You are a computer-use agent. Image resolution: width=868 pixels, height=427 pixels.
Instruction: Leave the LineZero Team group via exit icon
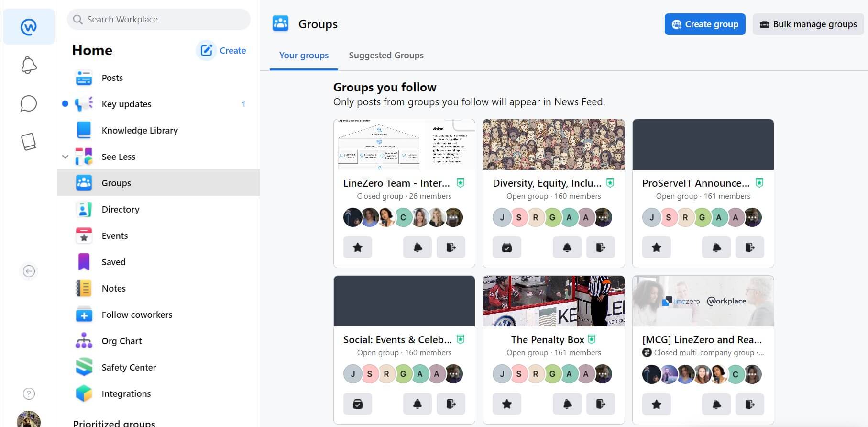(451, 247)
